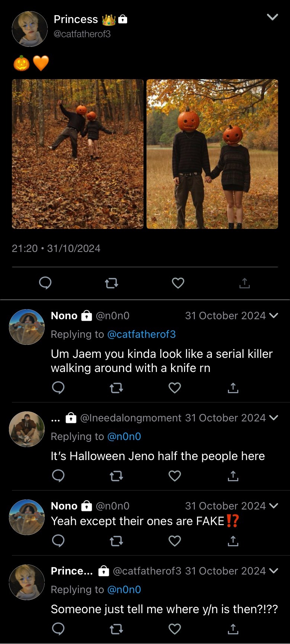Retweet the main pumpkin photos tweet
This screenshot has width=290, height=644.
point(112,283)
